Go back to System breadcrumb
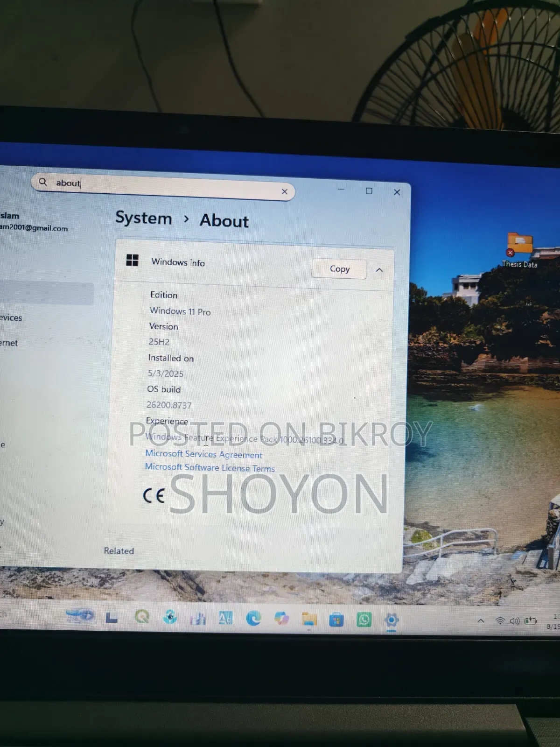The image size is (560, 747). pos(144,218)
